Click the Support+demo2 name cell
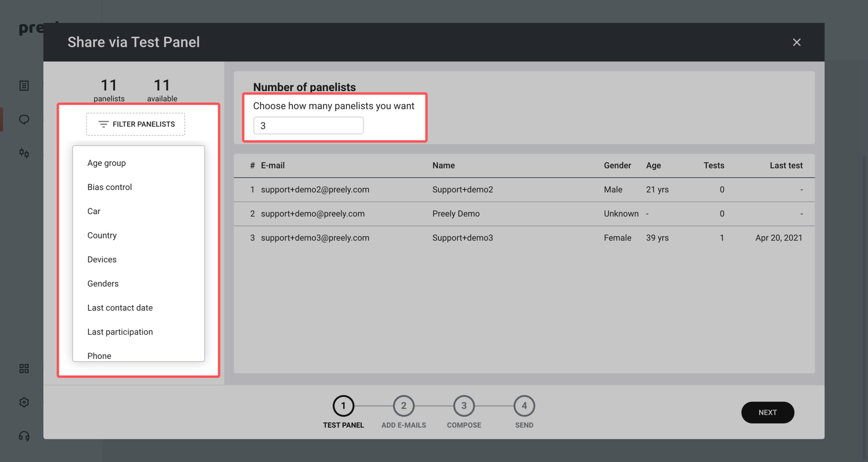The image size is (868, 462). 462,190
